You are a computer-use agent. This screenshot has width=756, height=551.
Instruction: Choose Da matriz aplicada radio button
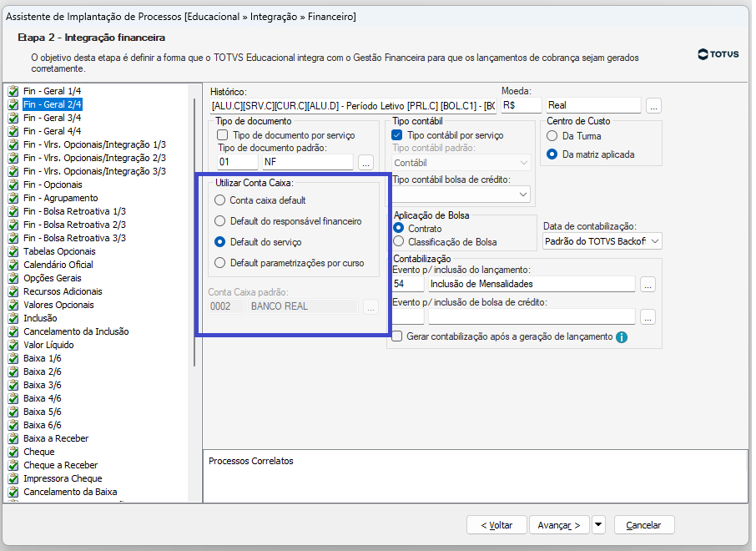tap(552, 154)
